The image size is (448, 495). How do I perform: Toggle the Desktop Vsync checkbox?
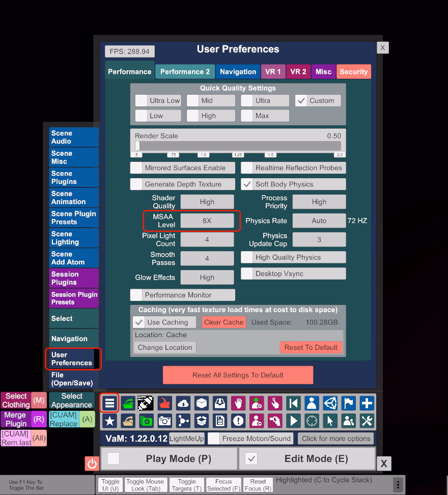pyautogui.click(x=247, y=273)
